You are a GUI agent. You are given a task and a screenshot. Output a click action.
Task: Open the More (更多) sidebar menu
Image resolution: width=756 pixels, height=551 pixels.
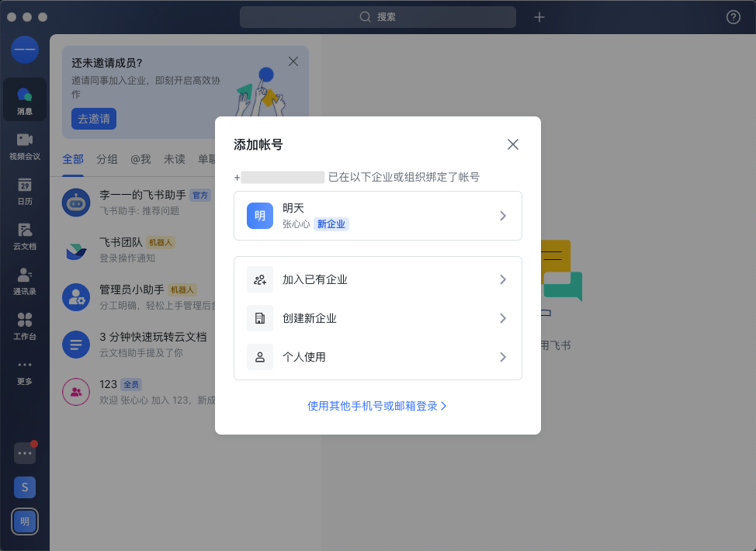(x=25, y=373)
